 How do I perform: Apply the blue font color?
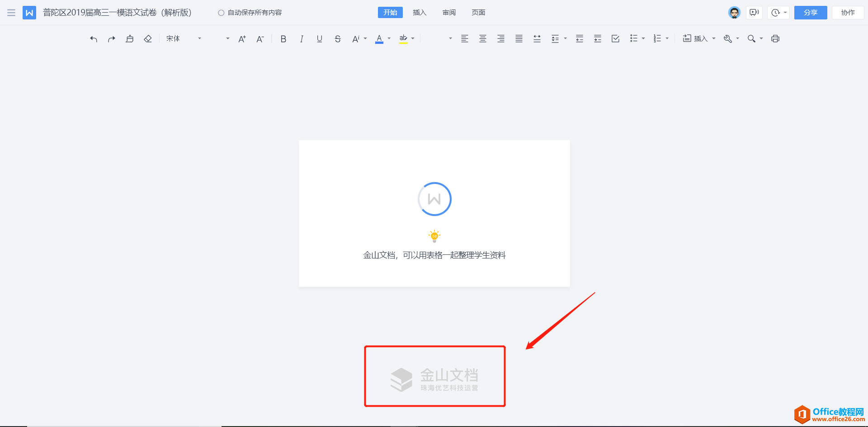[379, 39]
